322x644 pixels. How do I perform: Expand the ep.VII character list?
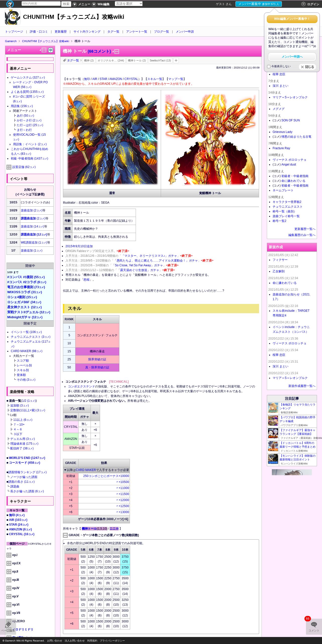pyautogui.click(x=9, y=613)
